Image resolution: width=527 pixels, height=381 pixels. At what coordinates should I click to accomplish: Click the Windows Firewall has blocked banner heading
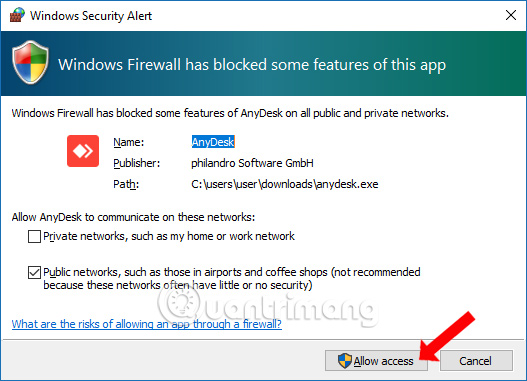(x=252, y=65)
